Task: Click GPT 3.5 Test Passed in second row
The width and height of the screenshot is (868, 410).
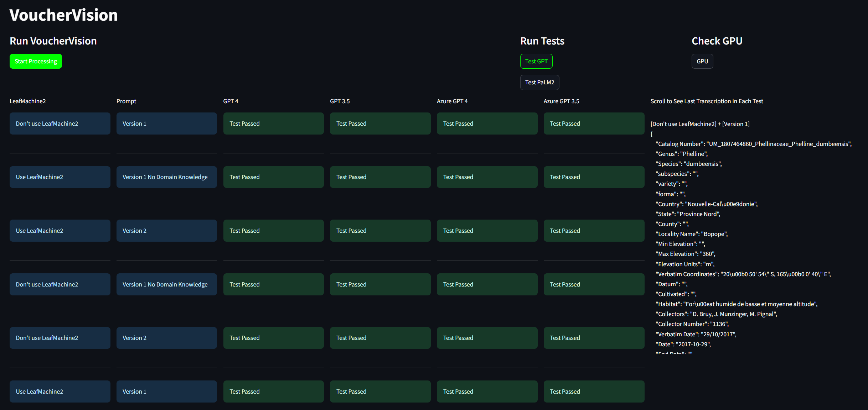Action: pyautogui.click(x=380, y=177)
